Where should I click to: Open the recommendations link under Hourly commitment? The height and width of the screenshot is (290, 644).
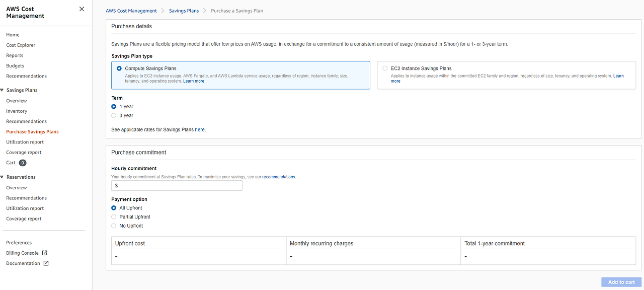tap(278, 177)
